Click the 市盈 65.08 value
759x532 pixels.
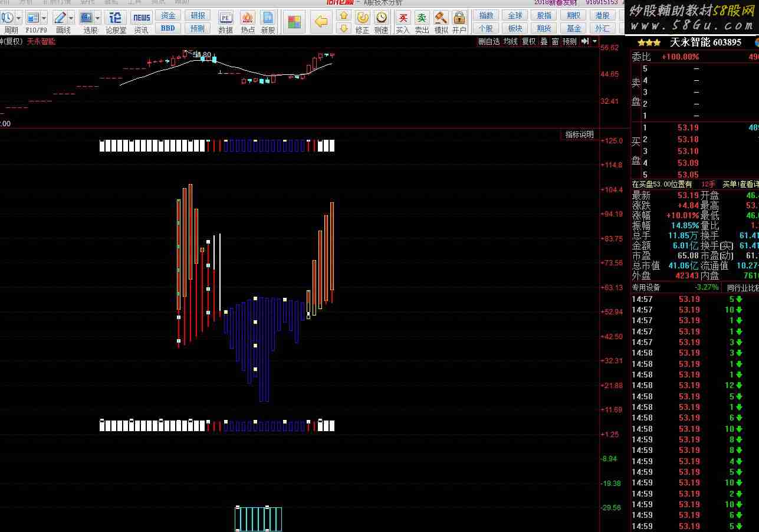coord(688,256)
